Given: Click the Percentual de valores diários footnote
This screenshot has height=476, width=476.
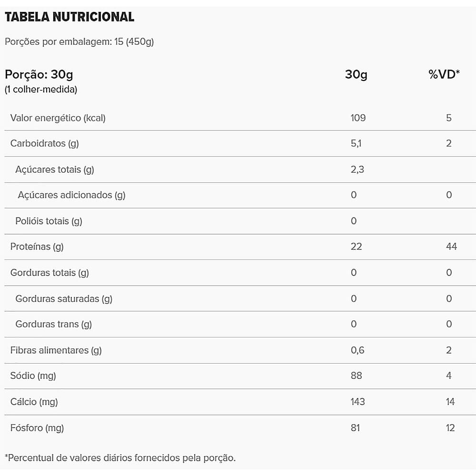Looking at the screenshot, I should (x=120, y=458).
